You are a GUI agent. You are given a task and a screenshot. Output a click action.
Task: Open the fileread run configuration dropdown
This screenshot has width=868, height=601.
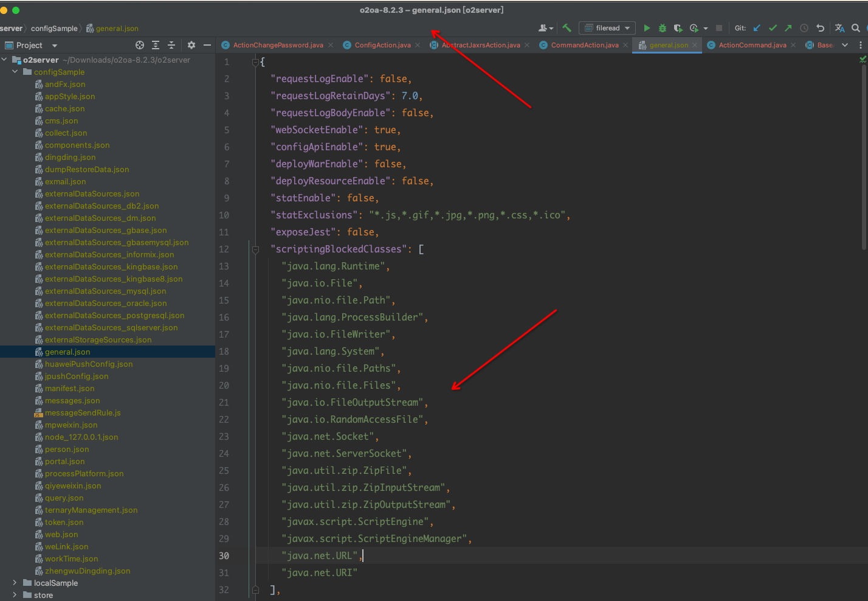coord(607,28)
